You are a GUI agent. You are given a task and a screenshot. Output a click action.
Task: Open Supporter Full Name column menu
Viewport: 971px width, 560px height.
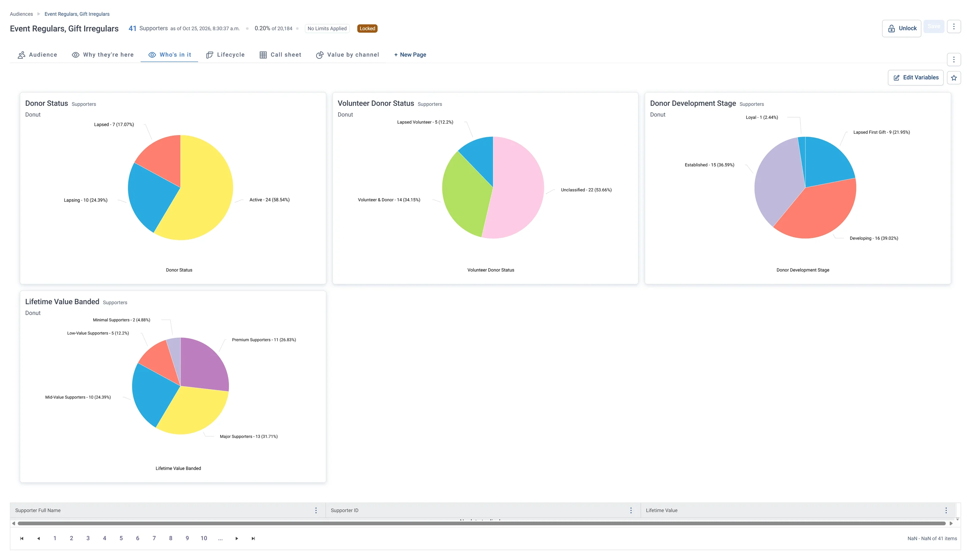click(316, 510)
